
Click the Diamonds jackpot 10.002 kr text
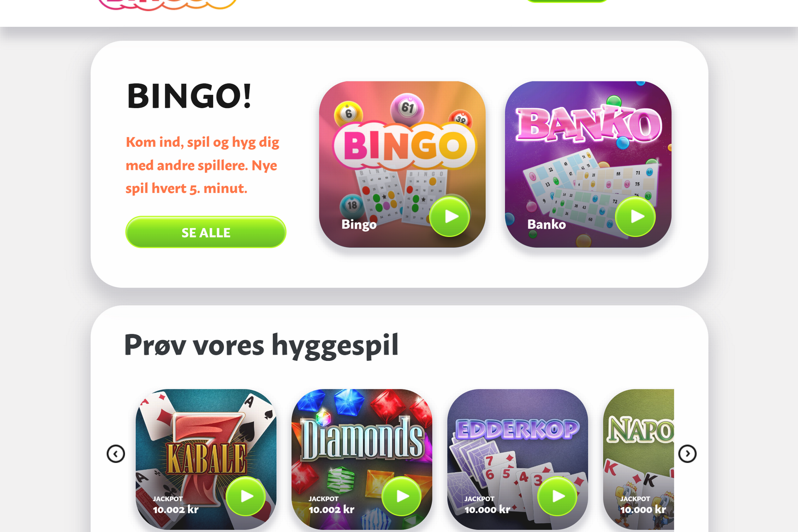click(331, 510)
